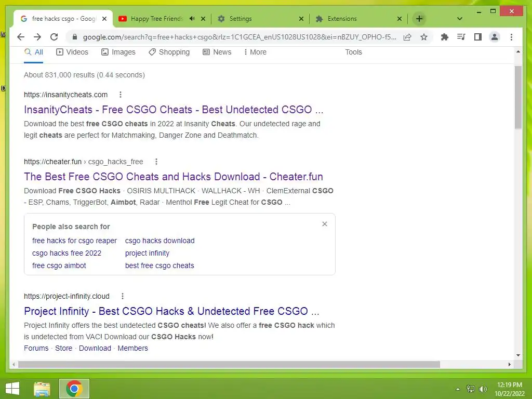Search project infinity suggestion
The image size is (532, 399).
(147, 253)
